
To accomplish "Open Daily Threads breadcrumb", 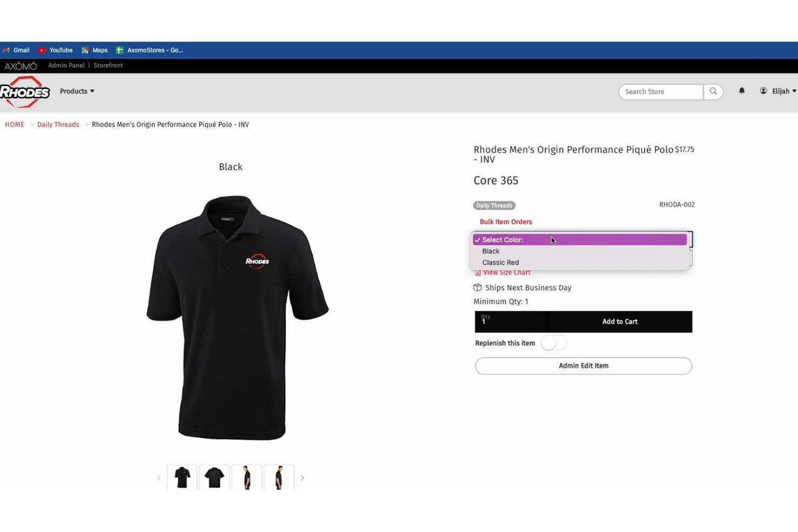I will 58,125.
